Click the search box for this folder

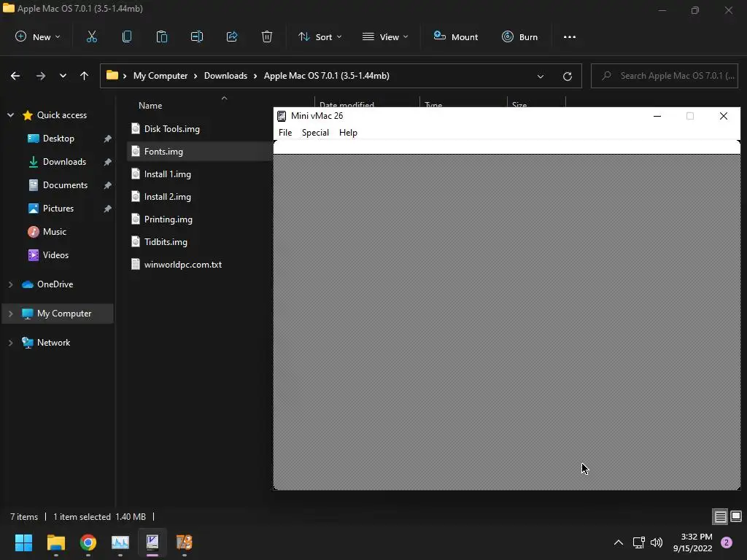point(664,76)
